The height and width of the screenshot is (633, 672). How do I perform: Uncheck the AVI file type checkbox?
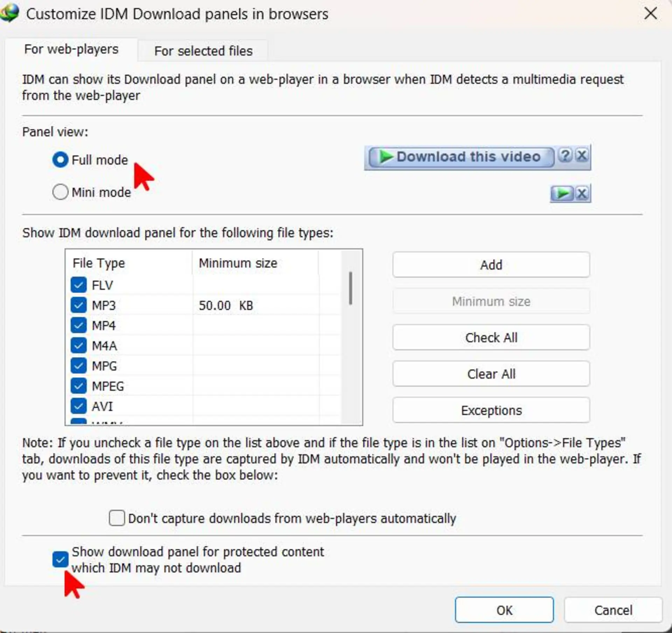click(x=78, y=406)
